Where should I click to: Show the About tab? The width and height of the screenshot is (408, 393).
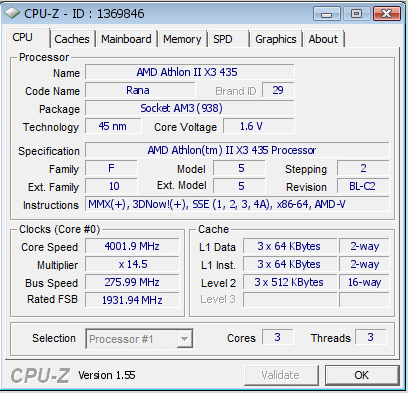323,39
